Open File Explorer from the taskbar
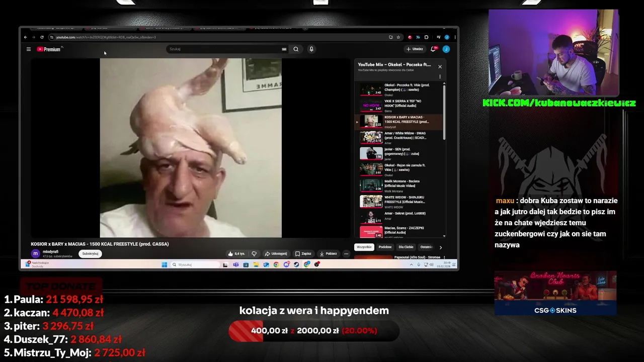 coord(256,264)
